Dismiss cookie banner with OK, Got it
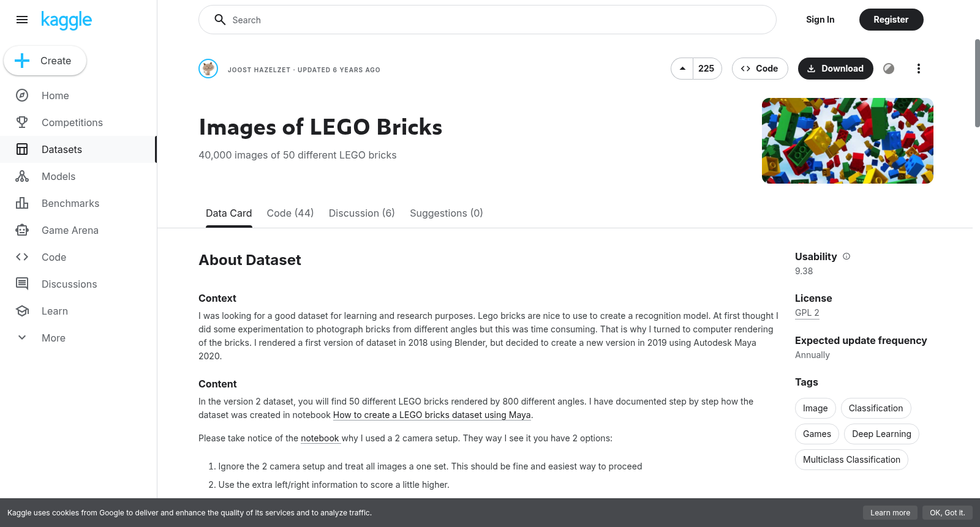Screen dimensions: 980x527 point(947,513)
